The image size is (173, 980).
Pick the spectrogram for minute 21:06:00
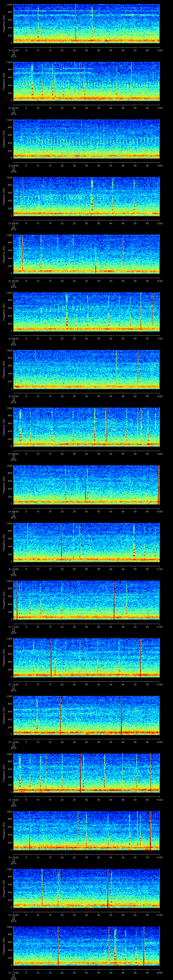click(86, 312)
